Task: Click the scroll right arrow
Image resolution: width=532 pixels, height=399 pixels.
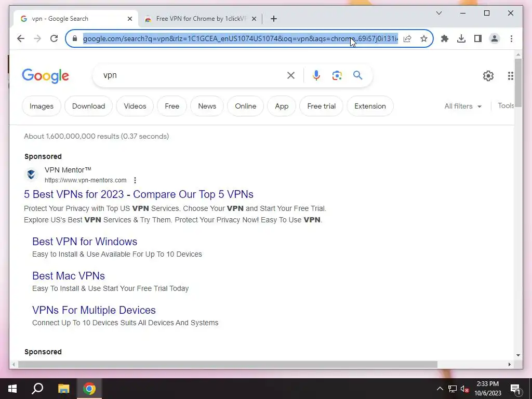Action: (510, 364)
